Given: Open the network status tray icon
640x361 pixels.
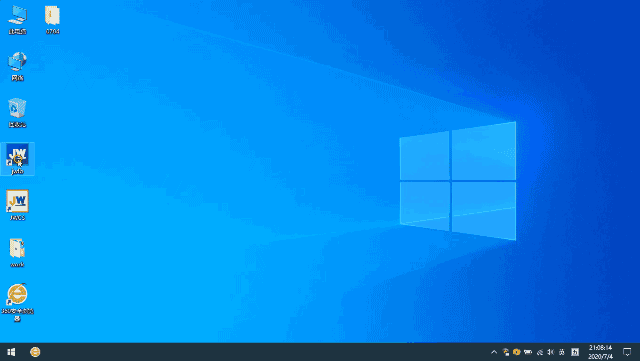Looking at the screenshot, I should click(506, 352).
